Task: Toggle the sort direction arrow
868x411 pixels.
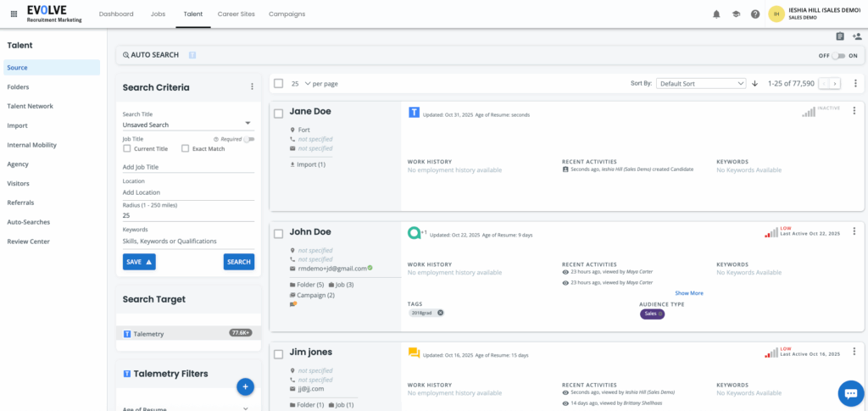Action: pos(754,84)
